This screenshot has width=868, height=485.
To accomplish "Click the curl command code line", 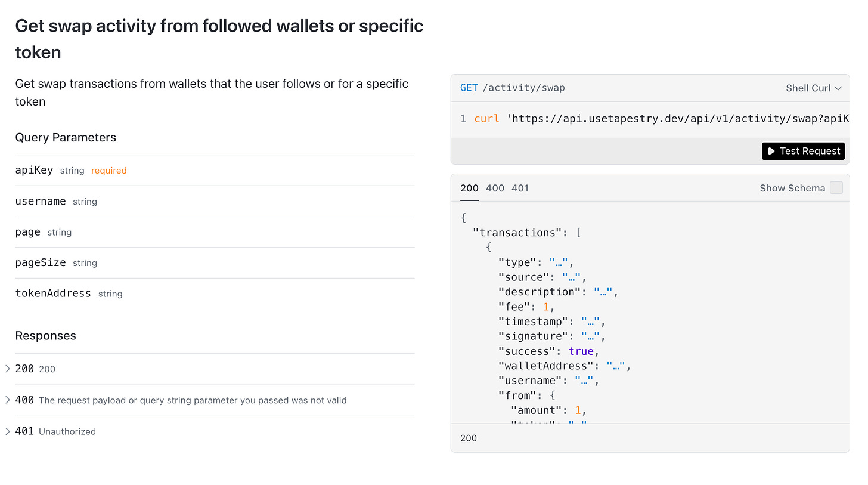I will [655, 119].
